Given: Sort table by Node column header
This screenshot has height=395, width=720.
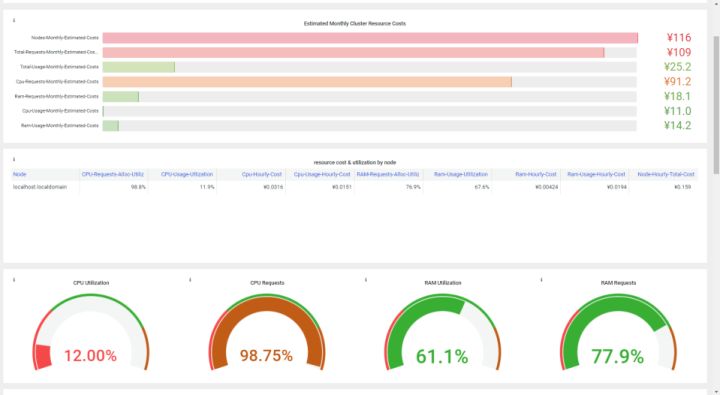Looking at the screenshot, I should point(20,175).
